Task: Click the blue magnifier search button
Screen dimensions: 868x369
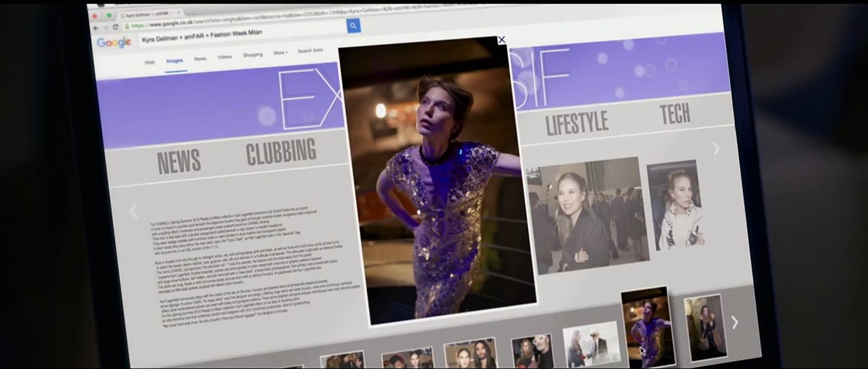Action: tap(353, 26)
